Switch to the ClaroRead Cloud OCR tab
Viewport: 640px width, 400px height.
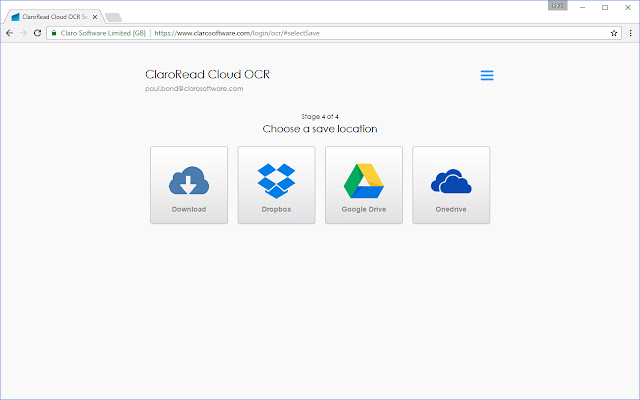pos(54,17)
